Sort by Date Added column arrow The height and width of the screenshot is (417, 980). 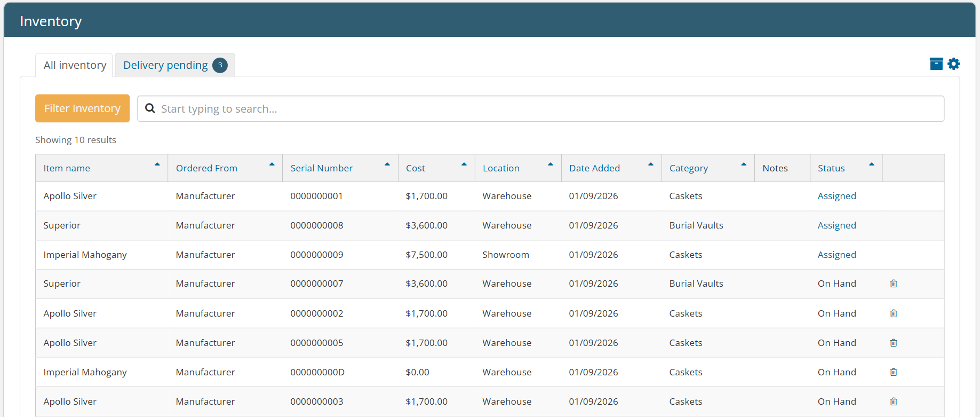click(651, 164)
